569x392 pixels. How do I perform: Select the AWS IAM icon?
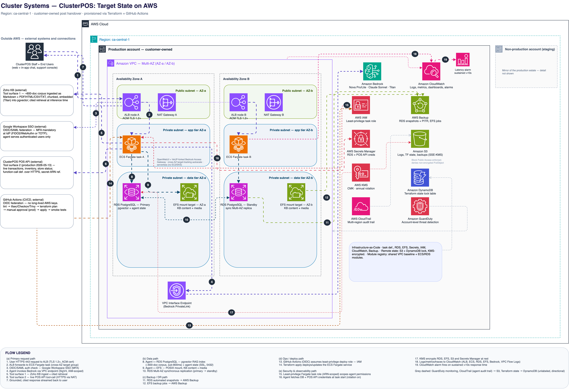click(x=361, y=105)
